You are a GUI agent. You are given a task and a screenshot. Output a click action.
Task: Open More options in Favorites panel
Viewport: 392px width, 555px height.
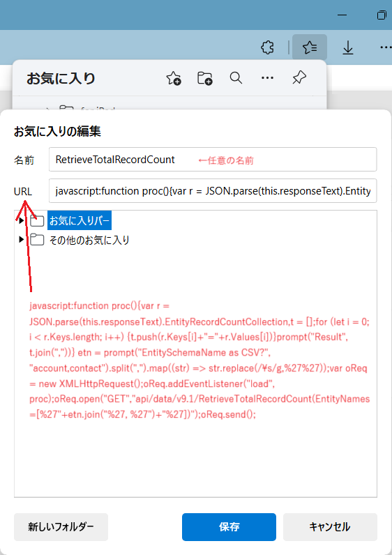click(x=267, y=78)
